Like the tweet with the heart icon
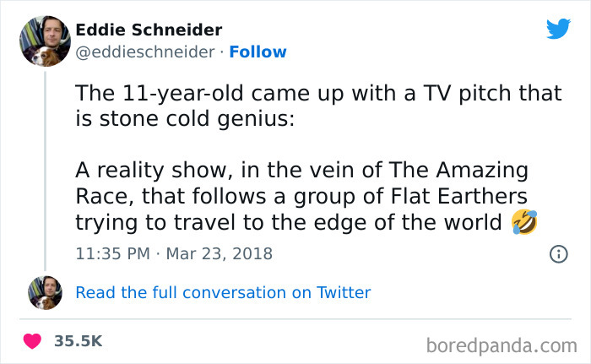This screenshot has height=364, width=591. coord(33,341)
